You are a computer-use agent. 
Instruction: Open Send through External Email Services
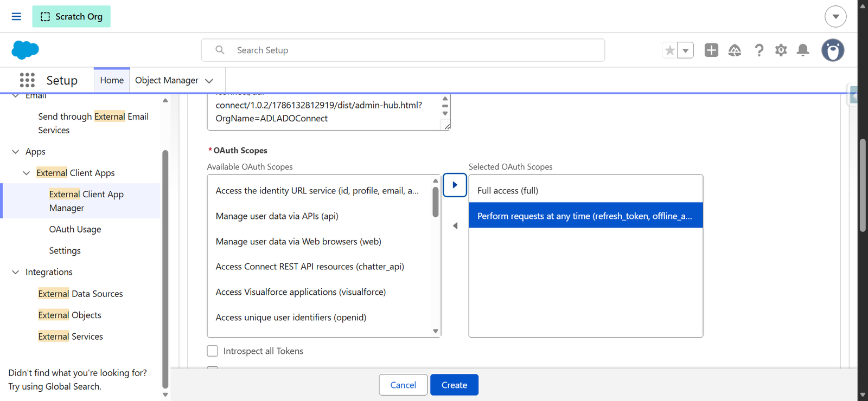[x=93, y=123]
